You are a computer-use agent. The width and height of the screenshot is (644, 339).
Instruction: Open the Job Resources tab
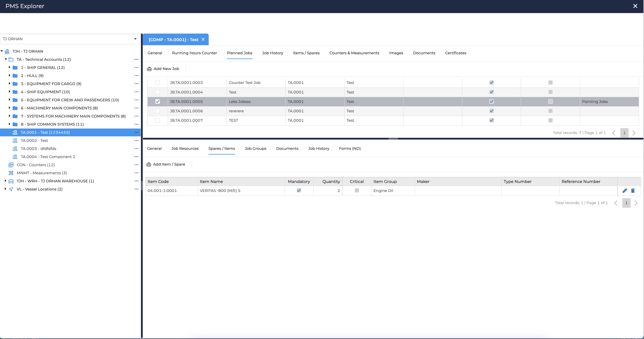[185, 149]
